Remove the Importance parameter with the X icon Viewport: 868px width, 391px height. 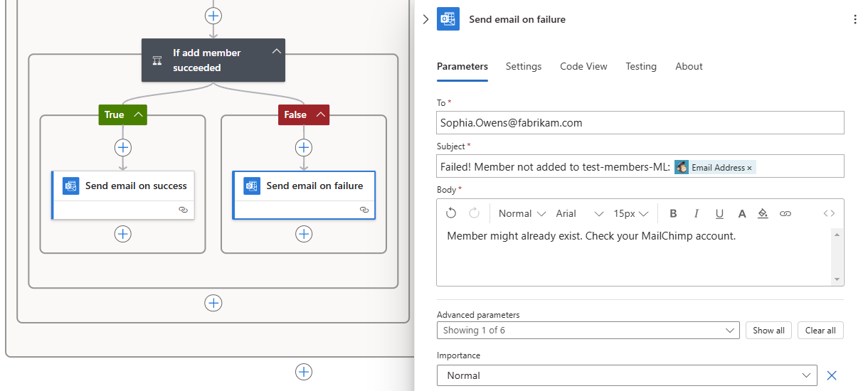click(832, 375)
